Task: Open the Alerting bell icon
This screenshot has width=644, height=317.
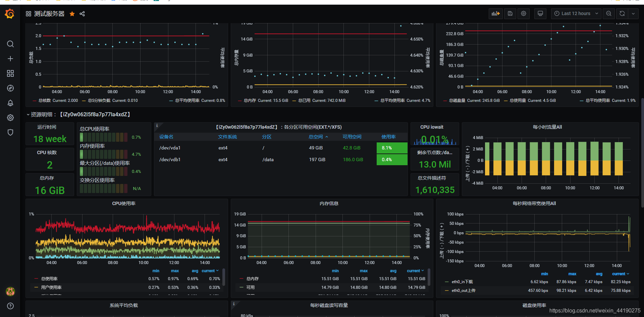Action: pos(10,103)
